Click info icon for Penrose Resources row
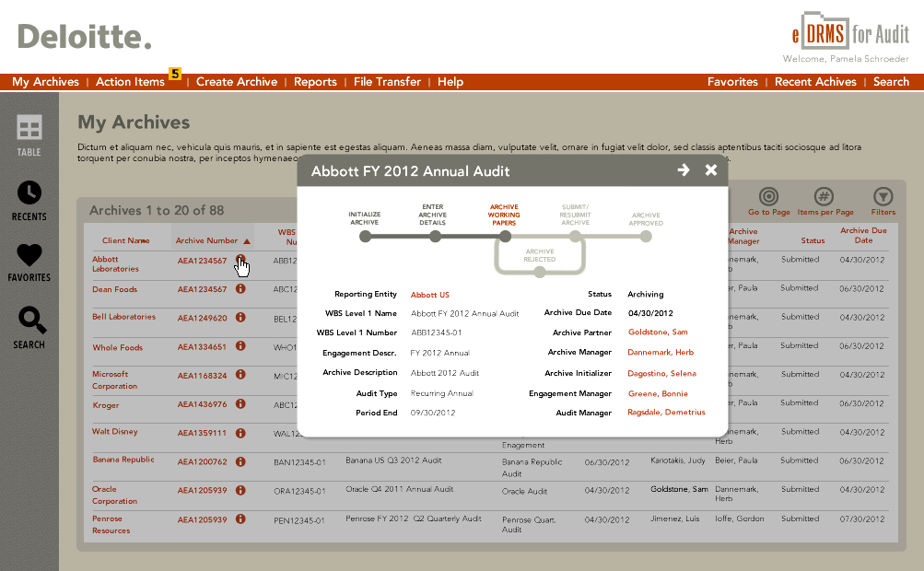The height and width of the screenshot is (571, 924). (240, 519)
